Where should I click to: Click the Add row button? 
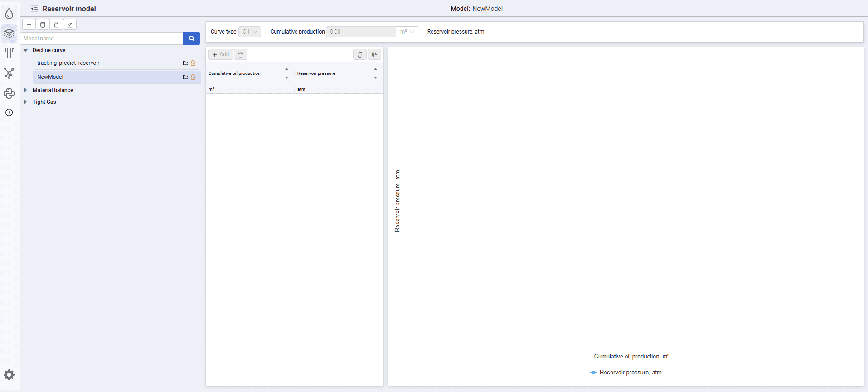[x=221, y=55]
